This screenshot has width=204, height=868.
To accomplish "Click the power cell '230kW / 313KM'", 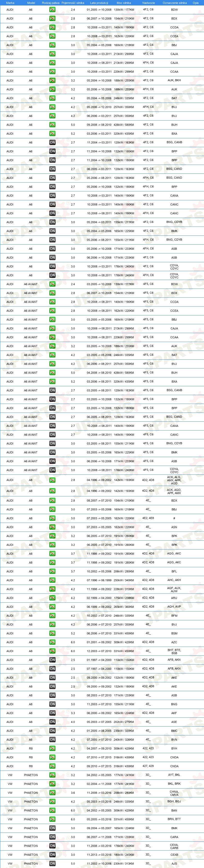I will (124, 864).
